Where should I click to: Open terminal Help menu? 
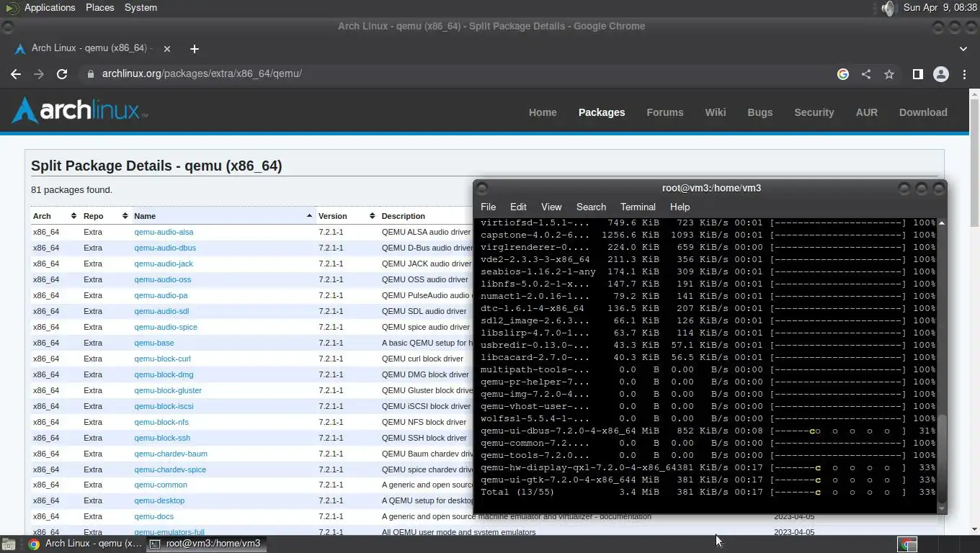680,207
